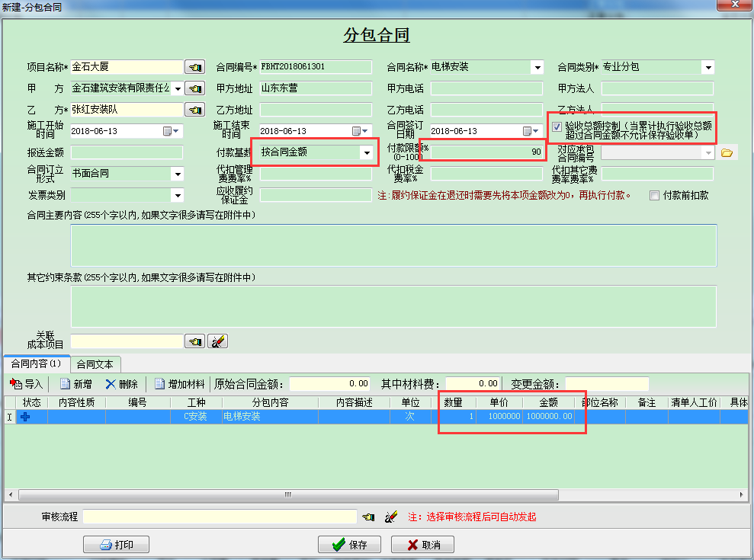Screen dimensions: 754x560
Task: Enable the 付款前扣款 checkbox
Action: (654, 196)
